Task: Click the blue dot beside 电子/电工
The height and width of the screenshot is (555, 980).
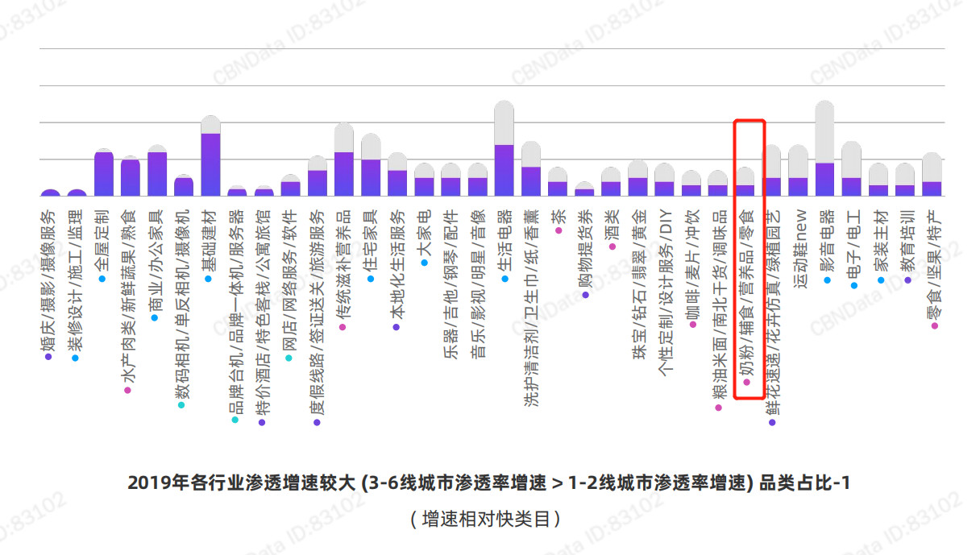Action: [853, 285]
